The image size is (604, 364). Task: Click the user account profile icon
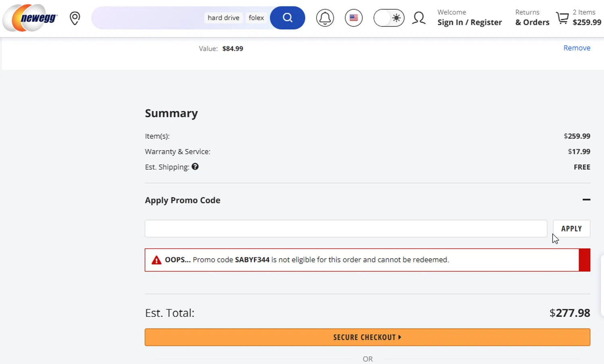pyautogui.click(x=419, y=18)
